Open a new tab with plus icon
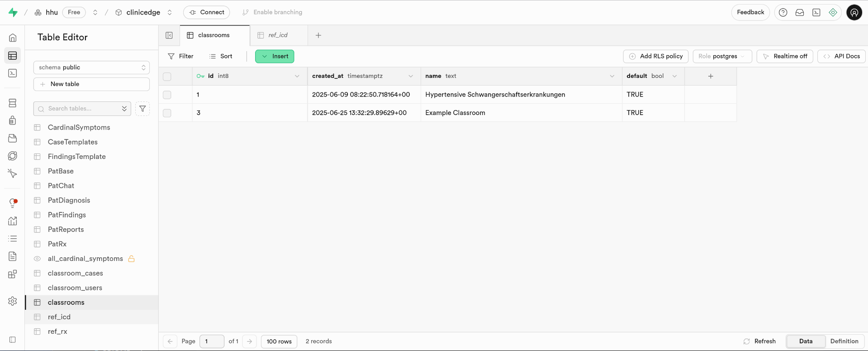The height and width of the screenshot is (351, 868). 318,35
